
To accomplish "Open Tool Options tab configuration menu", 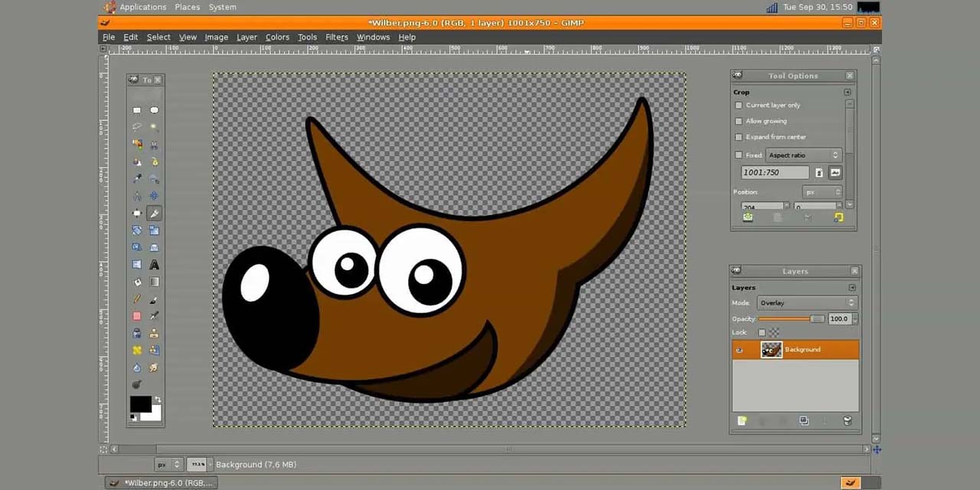I will 848,92.
